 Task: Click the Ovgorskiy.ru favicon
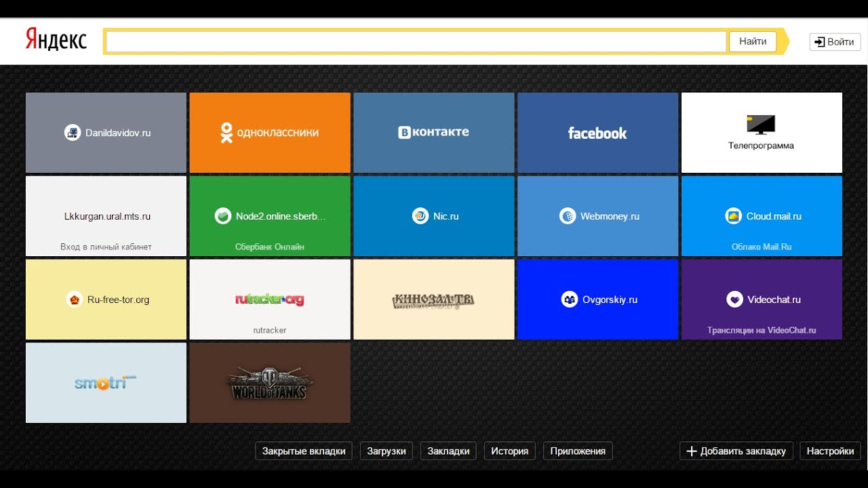(570, 300)
